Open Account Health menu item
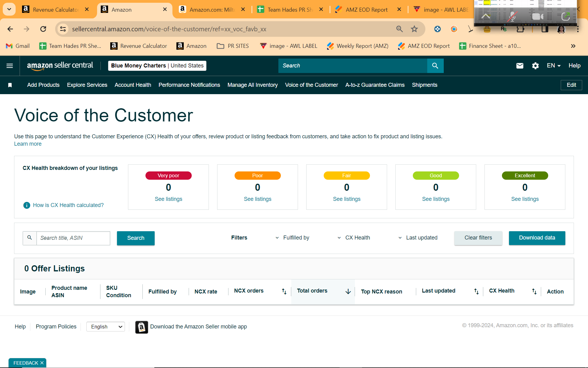The width and height of the screenshot is (588, 368). tap(133, 85)
